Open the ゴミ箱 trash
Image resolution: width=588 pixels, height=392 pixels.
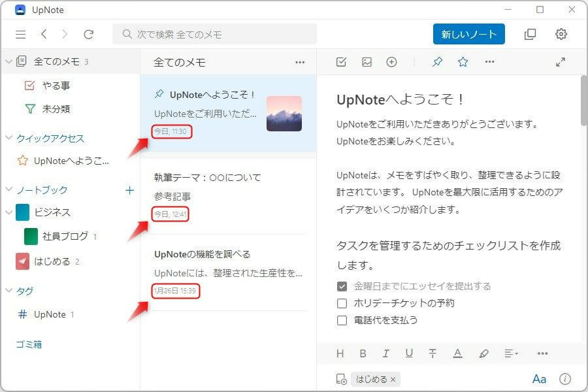coord(29,344)
